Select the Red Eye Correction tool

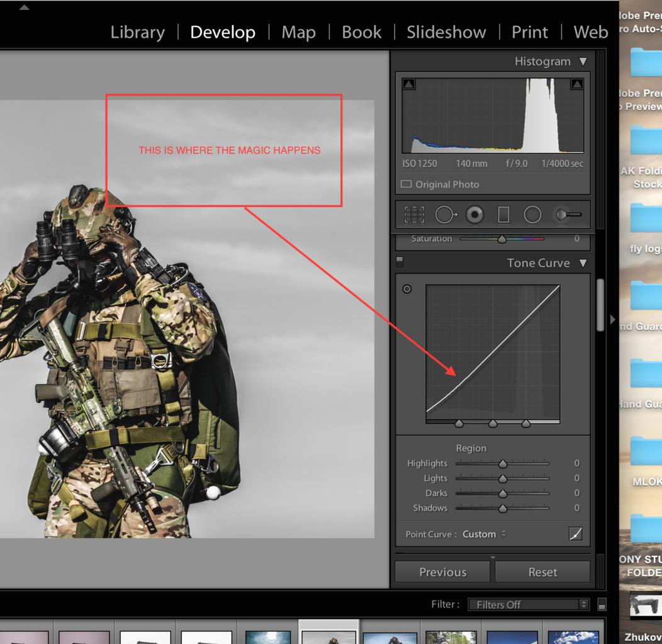[474, 215]
